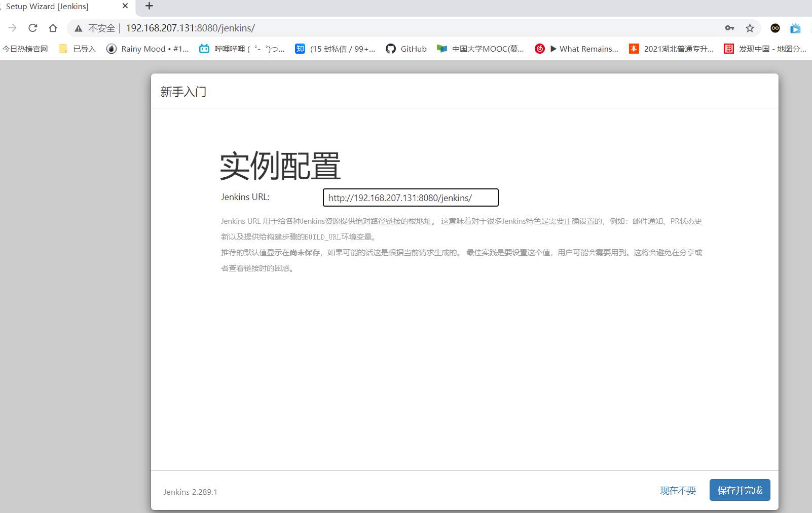Focus the browser address bar URL
This screenshot has height=513, width=812.
(190, 28)
